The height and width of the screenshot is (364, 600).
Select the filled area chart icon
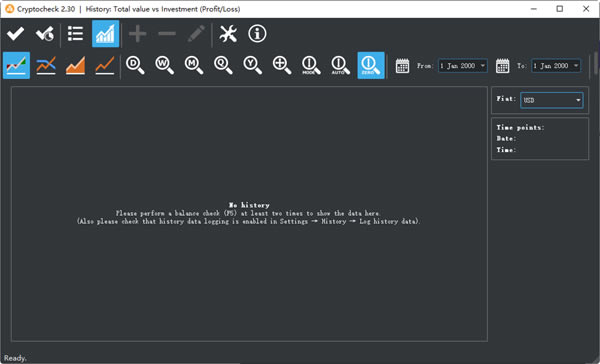75,65
